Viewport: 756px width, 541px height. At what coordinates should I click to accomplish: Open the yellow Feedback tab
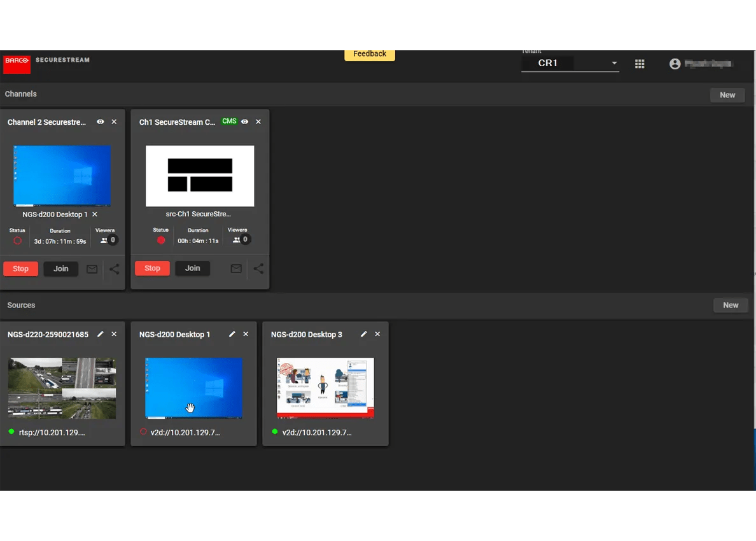click(370, 55)
